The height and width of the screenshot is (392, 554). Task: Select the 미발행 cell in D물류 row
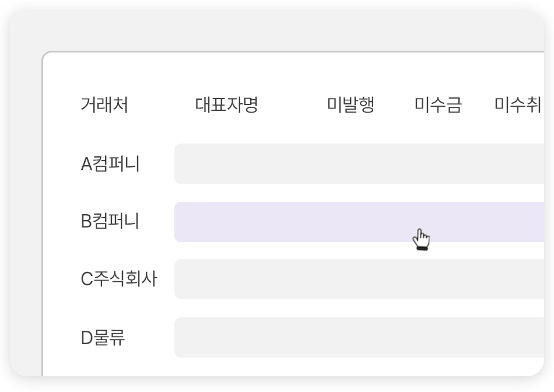350,338
